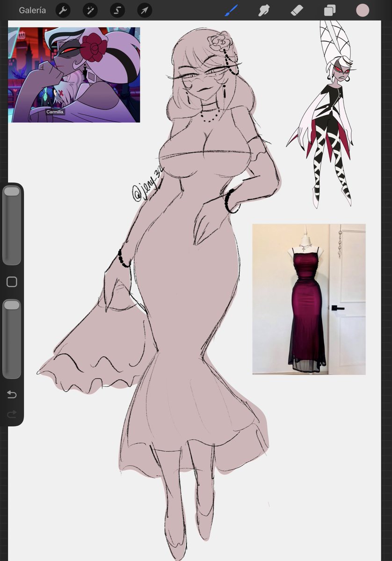This screenshot has width=392, height=561.
Task: Open the Adjustments magic wand menu
Action: click(x=90, y=10)
